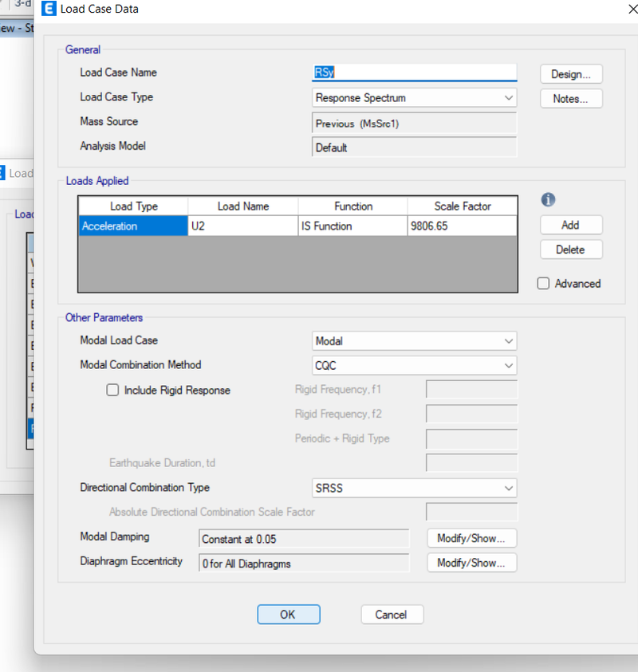Expand the Directional Combination Type dropdown

[x=414, y=488]
